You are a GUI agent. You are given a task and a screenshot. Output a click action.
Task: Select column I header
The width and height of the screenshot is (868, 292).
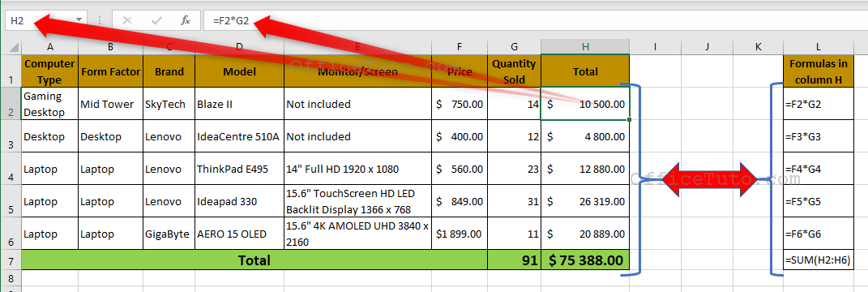[656, 47]
